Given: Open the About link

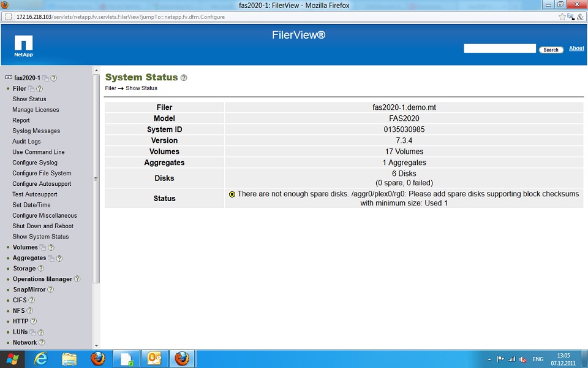Looking at the screenshot, I should 576,48.
